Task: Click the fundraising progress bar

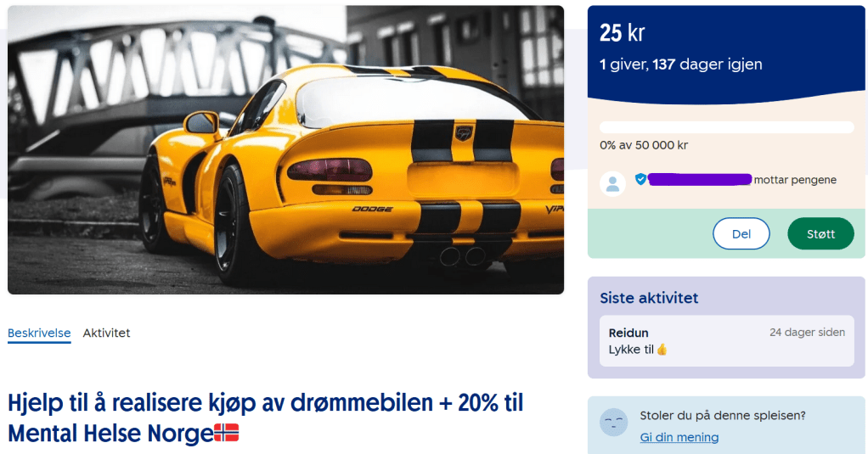Action: 727,127
